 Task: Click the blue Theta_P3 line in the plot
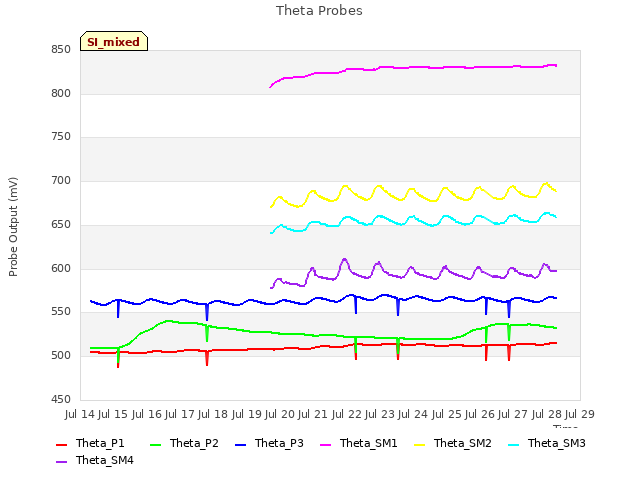pyautogui.click(x=322, y=299)
